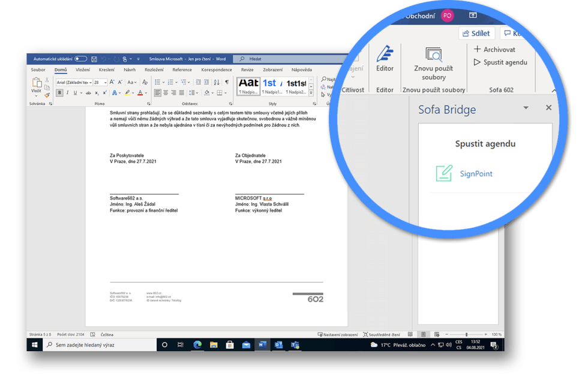The width and height of the screenshot is (588, 377).
Task: Select the Justify alignment icon
Action: [x=182, y=92]
